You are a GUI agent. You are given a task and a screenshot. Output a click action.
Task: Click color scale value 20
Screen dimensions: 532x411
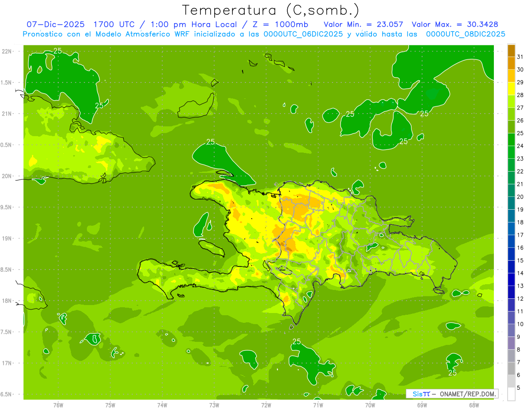click(520, 197)
